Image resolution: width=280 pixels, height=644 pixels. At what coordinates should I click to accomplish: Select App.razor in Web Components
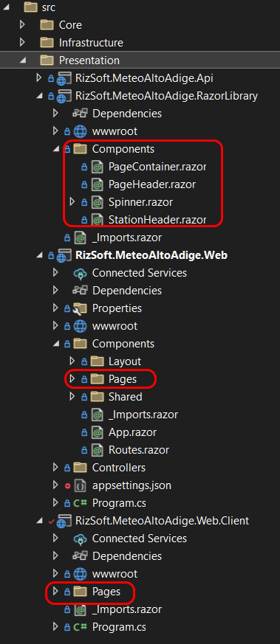(x=132, y=432)
